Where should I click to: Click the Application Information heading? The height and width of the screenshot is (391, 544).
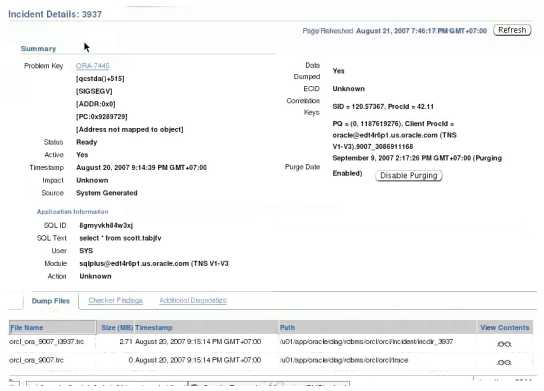[73, 212]
